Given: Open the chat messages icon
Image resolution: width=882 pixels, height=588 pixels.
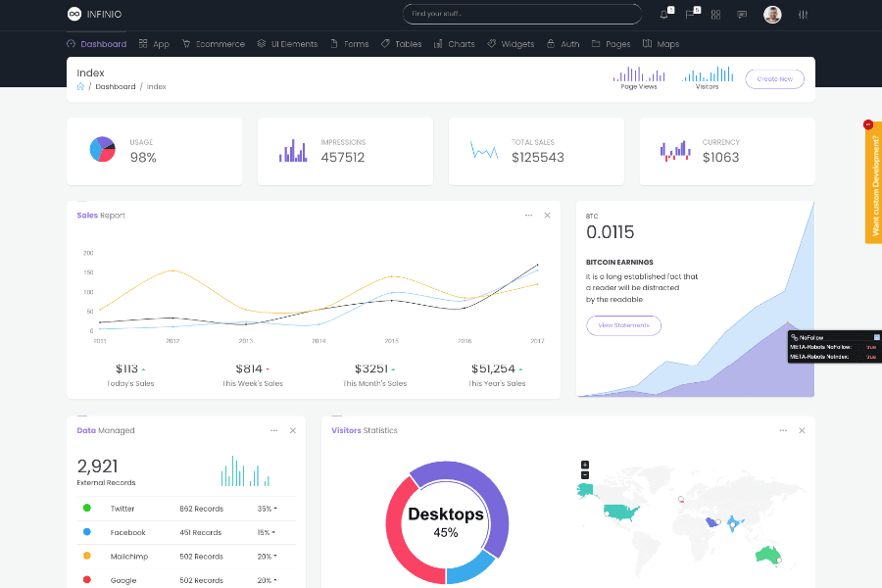Looking at the screenshot, I should (741, 14).
